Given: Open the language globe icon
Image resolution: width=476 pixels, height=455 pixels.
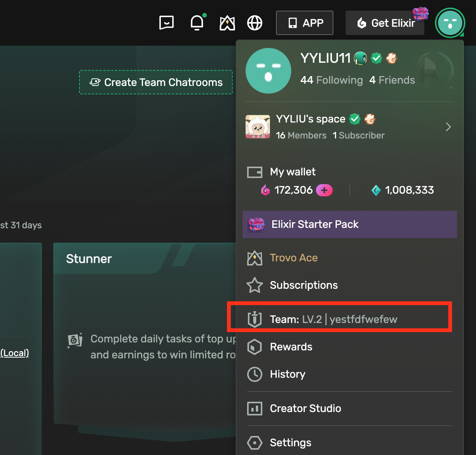Looking at the screenshot, I should coord(255,23).
